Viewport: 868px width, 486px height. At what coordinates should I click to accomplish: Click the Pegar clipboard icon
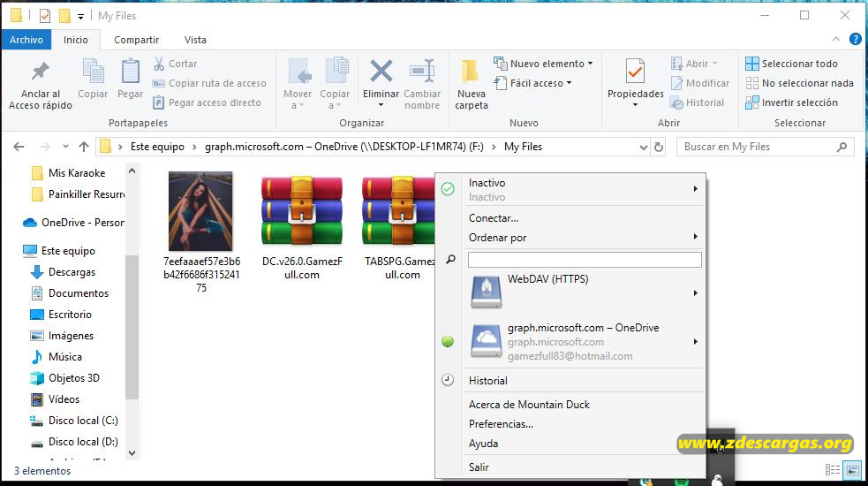click(x=130, y=71)
